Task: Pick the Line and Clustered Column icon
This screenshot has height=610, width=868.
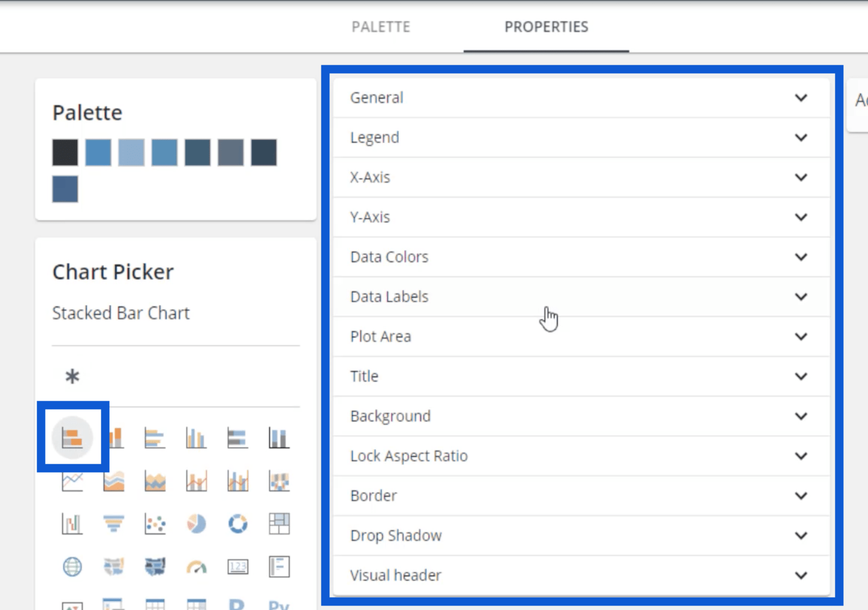Action: coord(238,482)
